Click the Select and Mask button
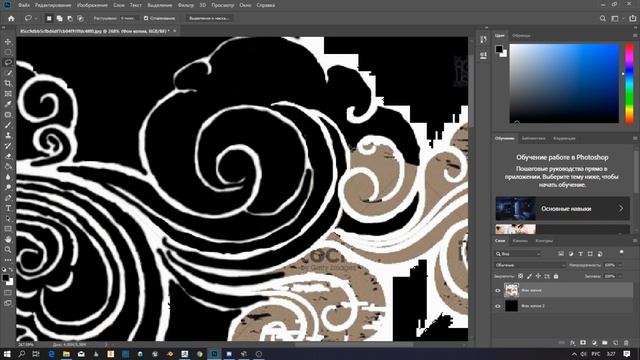 [x=209, y=18]
